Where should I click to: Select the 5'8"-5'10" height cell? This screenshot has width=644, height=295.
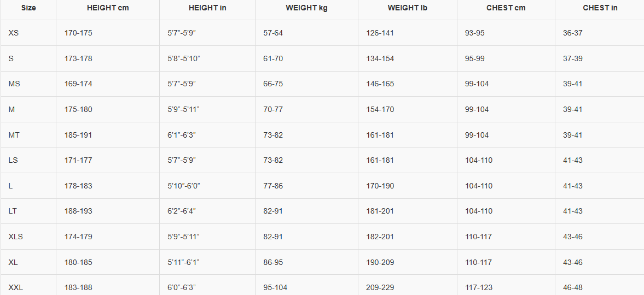pos(184,58)
